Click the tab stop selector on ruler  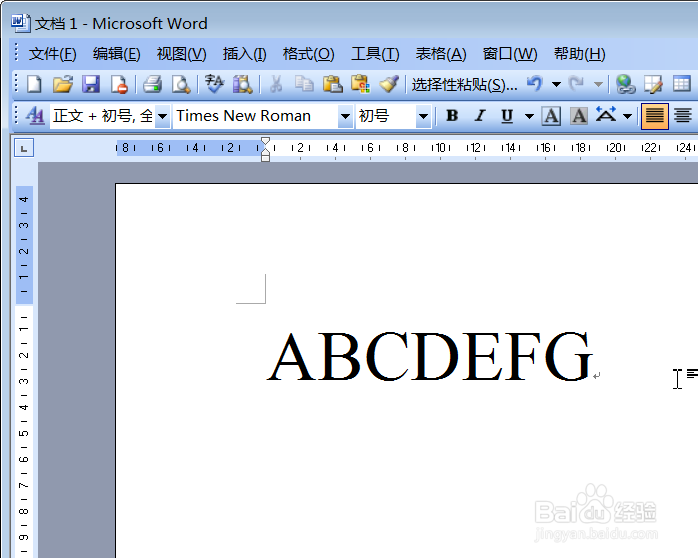coord(24,148)
